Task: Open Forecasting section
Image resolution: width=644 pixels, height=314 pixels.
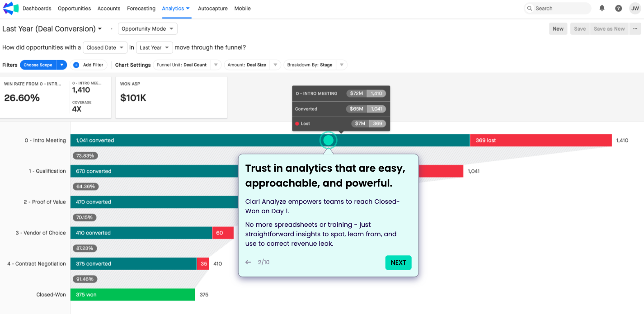Action: [x=141, y=9]
